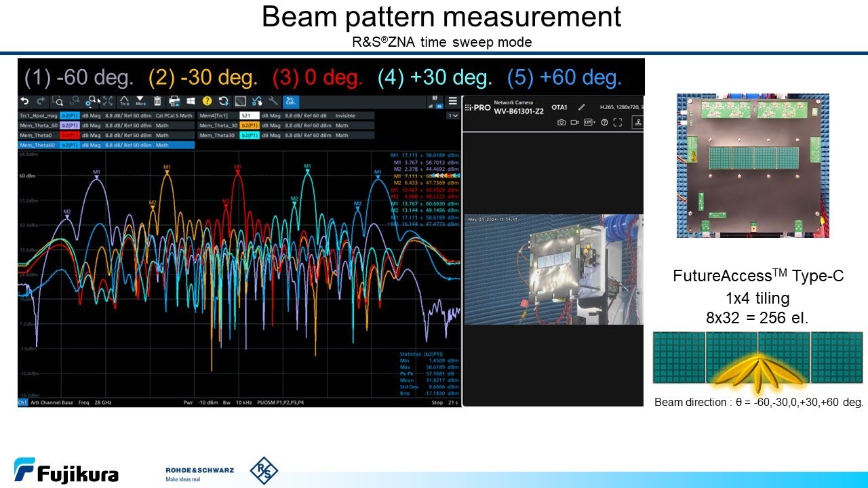Select the Mem4[Trc1] trace row

point(286,116)
